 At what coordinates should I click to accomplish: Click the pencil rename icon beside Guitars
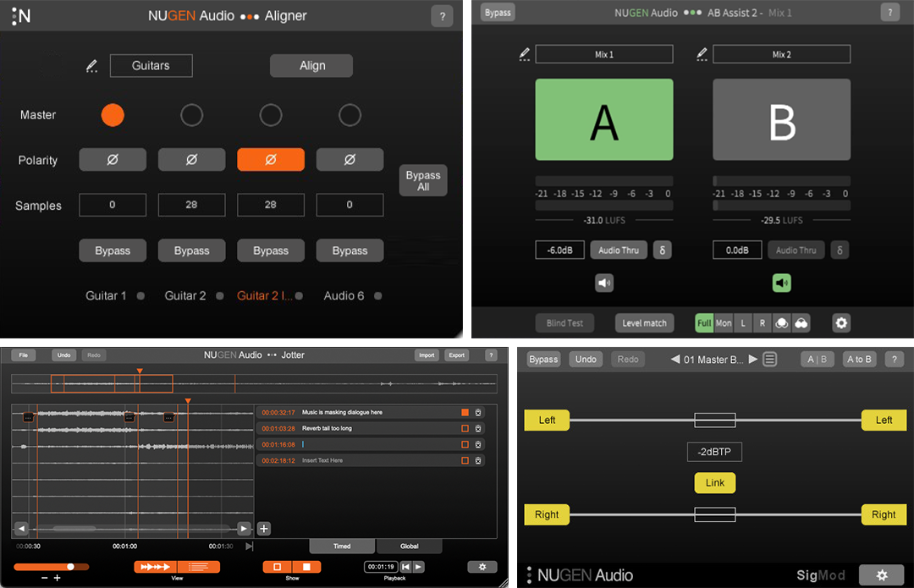(91, 66)
